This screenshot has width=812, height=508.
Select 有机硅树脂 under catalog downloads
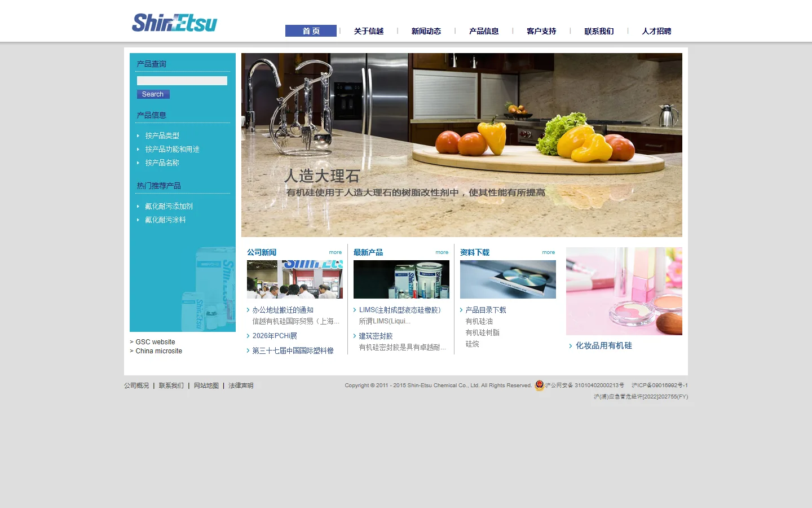(x=483, y=332)
